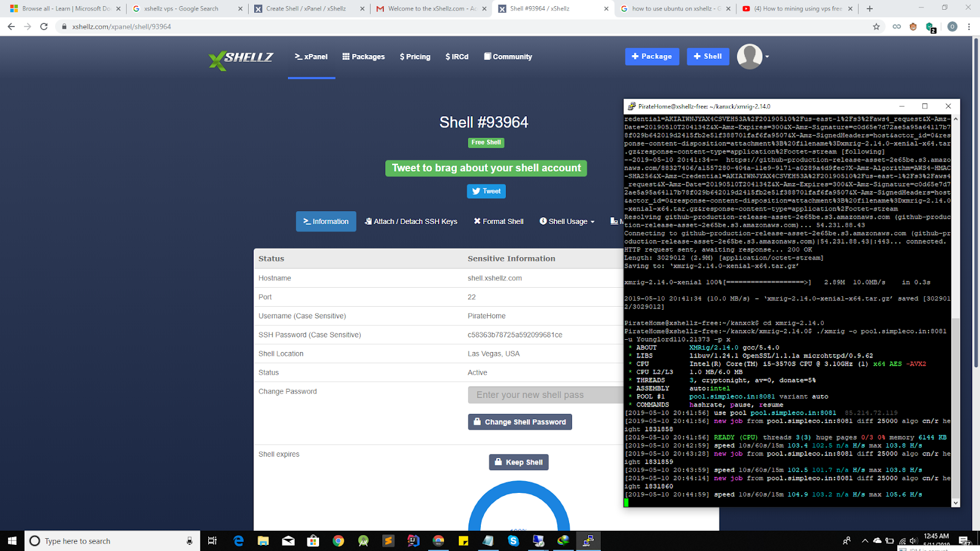Open Chrome's three-dot menu
This screenshot has width=980, height=551.
click(x=969, y=26)
